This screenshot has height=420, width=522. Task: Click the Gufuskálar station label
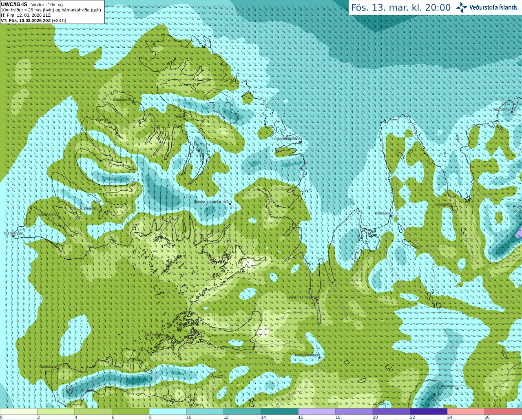47,367
